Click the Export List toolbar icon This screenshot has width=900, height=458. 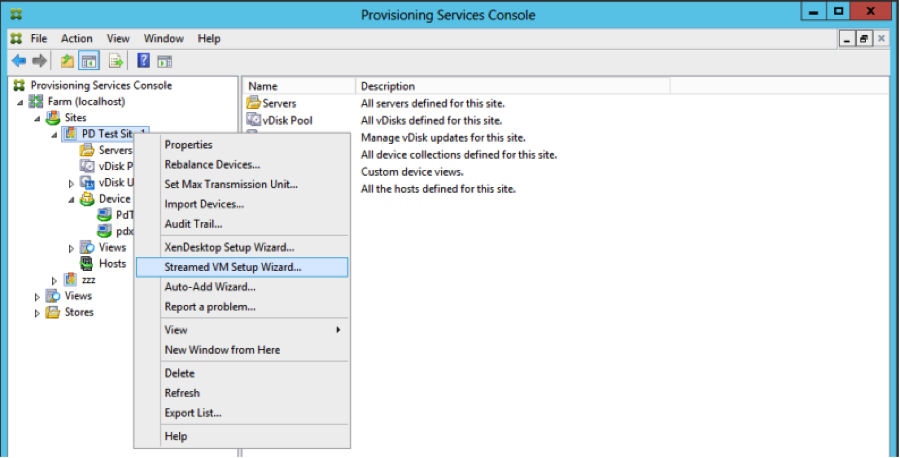tap(116, 61)
